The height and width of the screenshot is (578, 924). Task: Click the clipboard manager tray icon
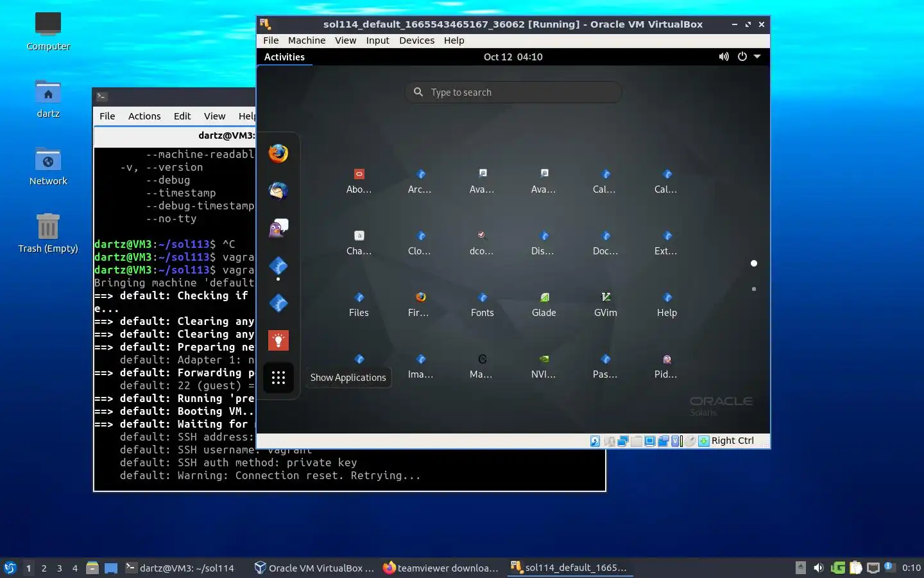[856, 568]
